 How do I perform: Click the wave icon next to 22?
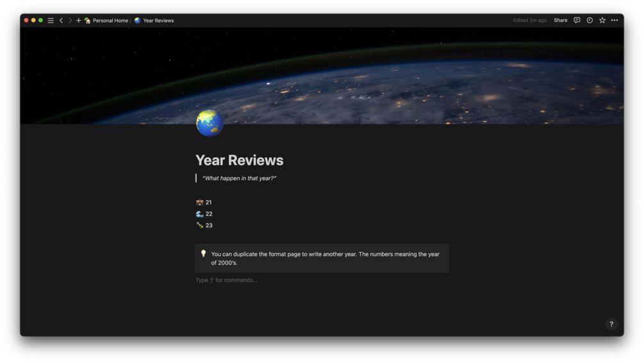point(199,214)
